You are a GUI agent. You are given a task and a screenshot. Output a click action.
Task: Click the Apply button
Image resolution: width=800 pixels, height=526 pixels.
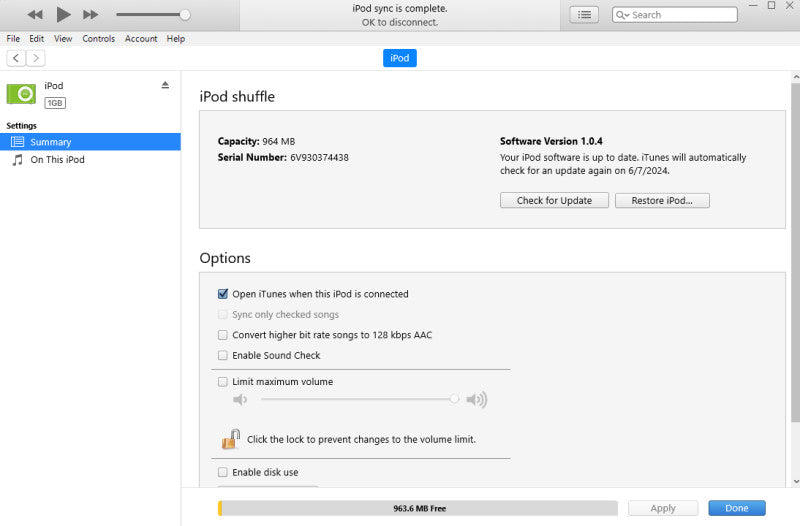(x=663, y=508)
